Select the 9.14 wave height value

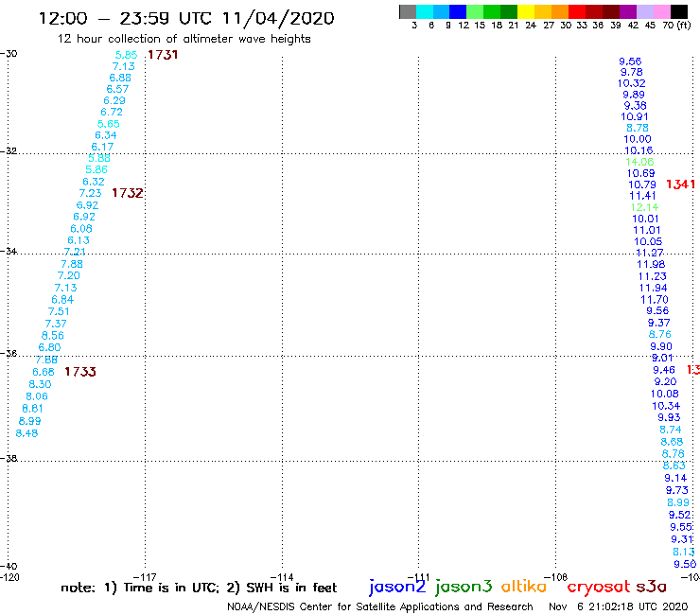675,478
